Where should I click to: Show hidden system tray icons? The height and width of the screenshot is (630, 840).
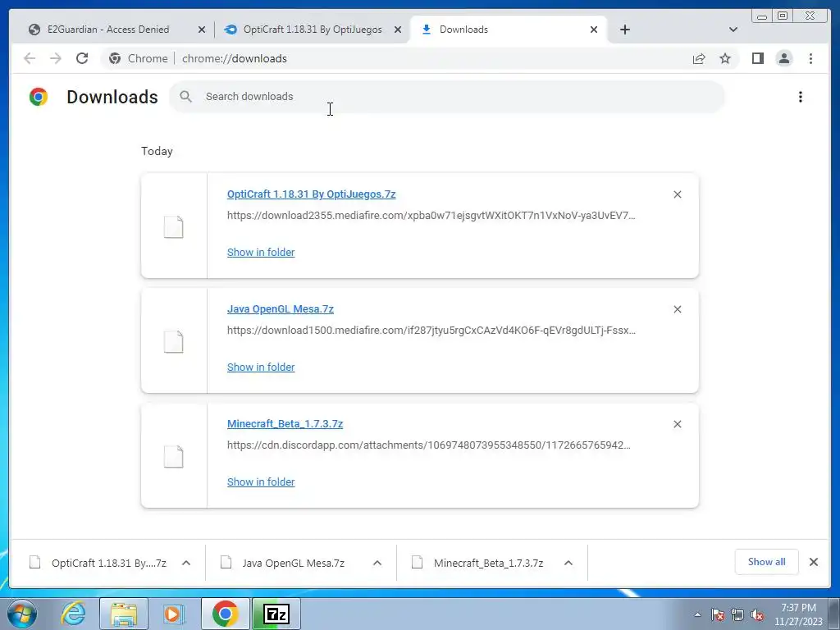697,614
